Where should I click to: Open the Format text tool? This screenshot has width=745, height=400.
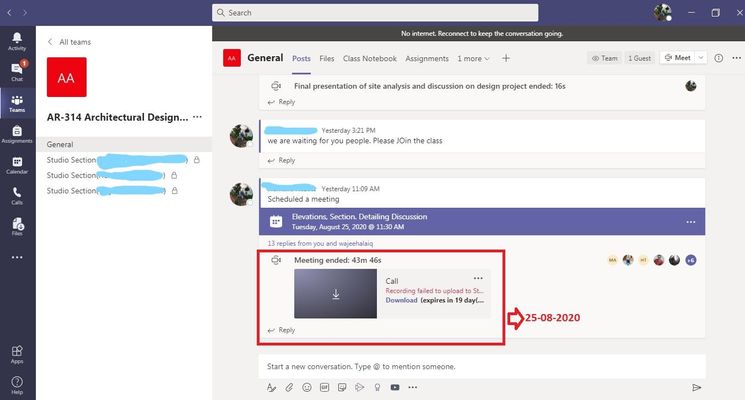point(271,387)
